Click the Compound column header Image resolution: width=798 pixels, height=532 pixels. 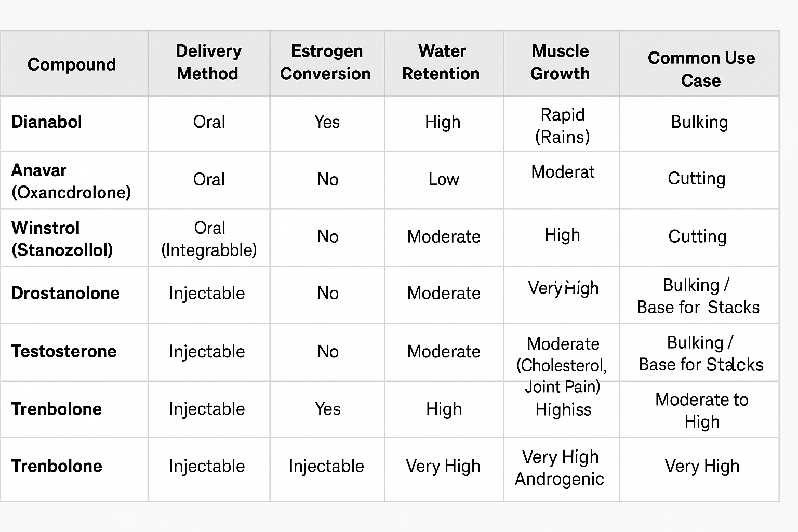(72, 64)
